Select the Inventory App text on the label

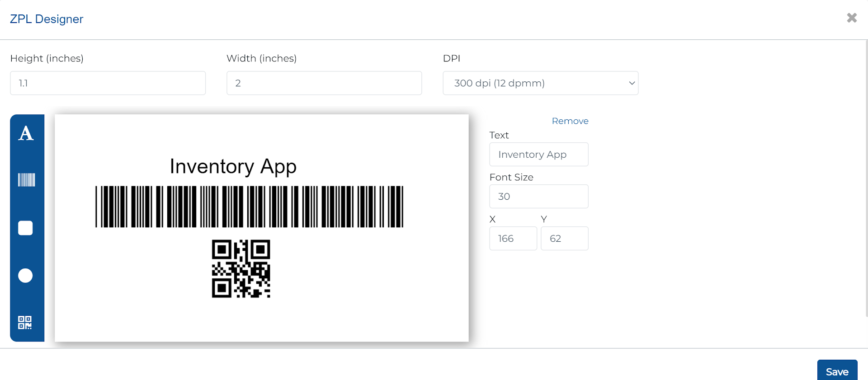coord(233,167)
